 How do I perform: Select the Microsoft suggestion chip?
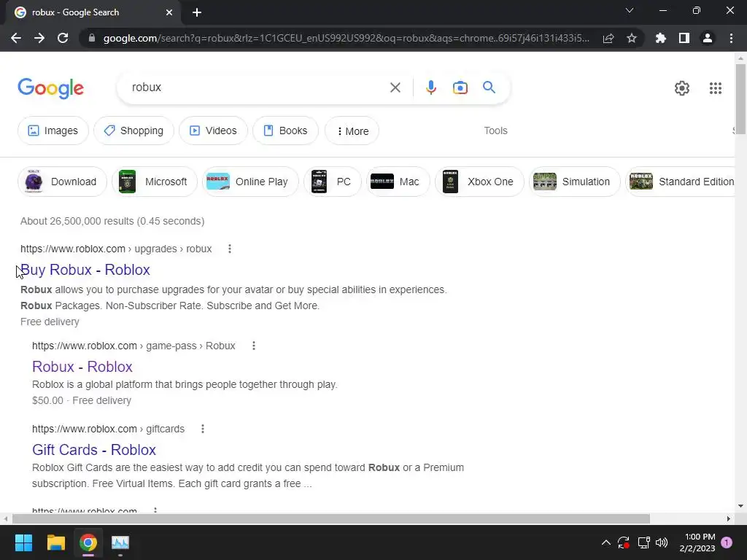(155, 182)
